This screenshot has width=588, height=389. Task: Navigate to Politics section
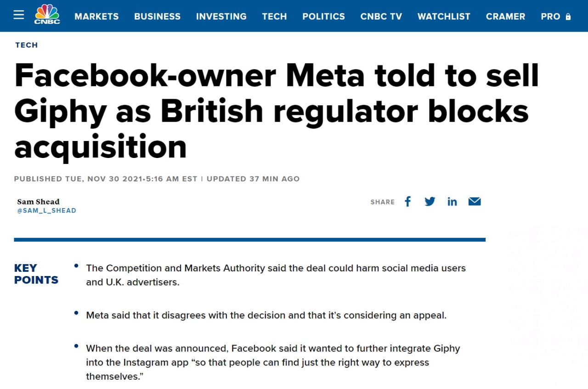point(323,17)
